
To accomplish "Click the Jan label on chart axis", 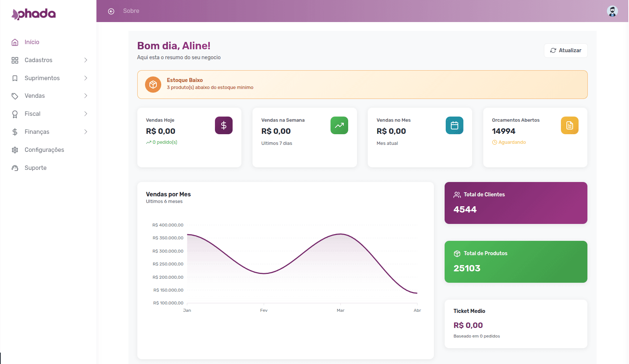I will pyautogui.click(x=187, y=311).
